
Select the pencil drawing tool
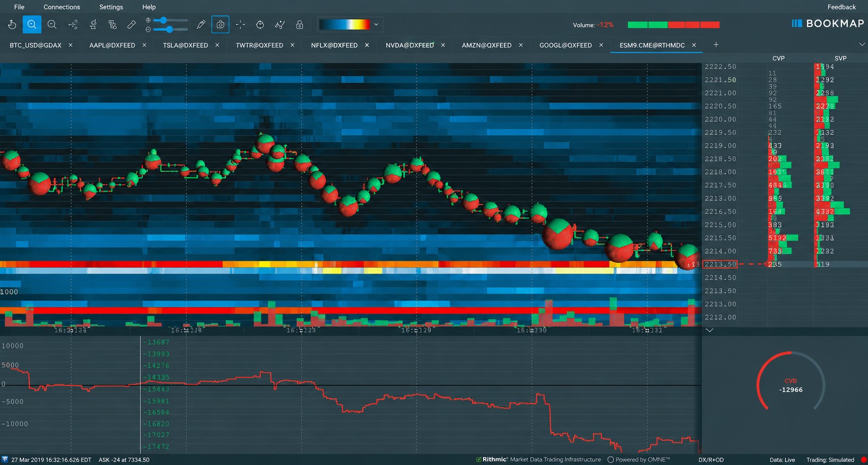pyautogui.click(x=201, y=24)
